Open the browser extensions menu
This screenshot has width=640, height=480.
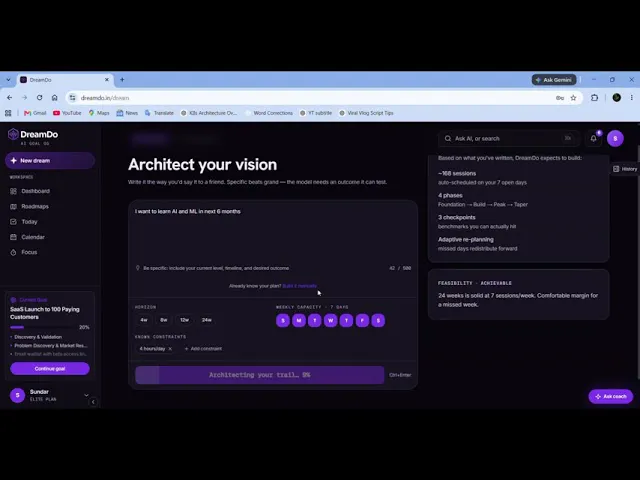(x=595, y=98)
